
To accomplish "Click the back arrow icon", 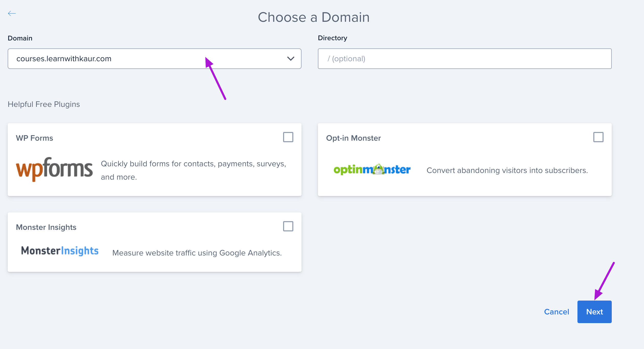I will point(12,14).
